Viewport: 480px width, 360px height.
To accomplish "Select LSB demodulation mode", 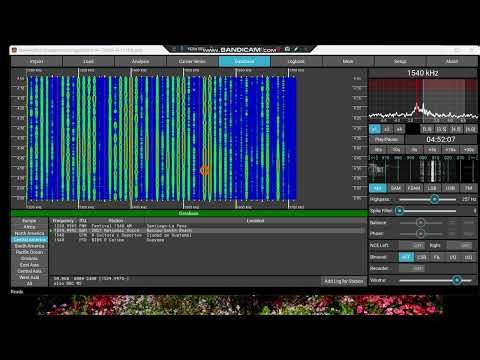I will point(432,188).
